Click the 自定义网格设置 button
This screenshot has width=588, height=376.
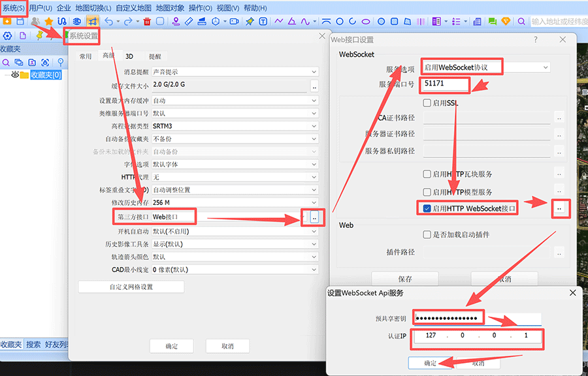click(131, 287)
